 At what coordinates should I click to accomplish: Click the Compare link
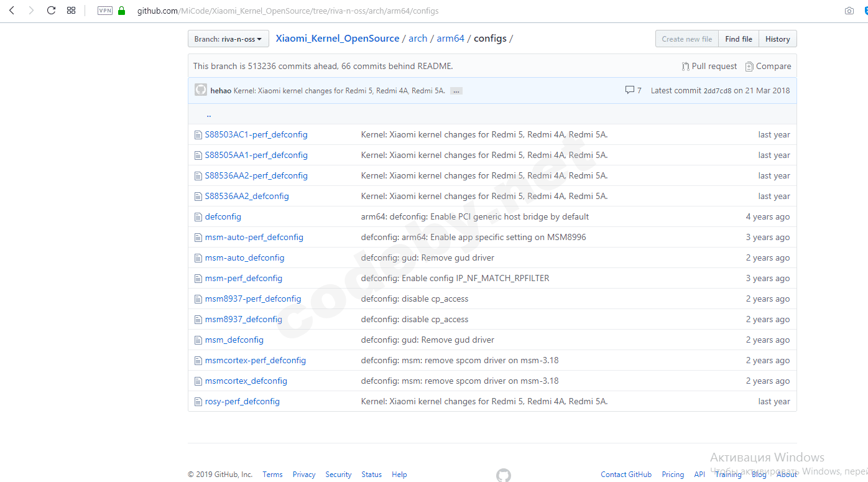tap(768, 67)
